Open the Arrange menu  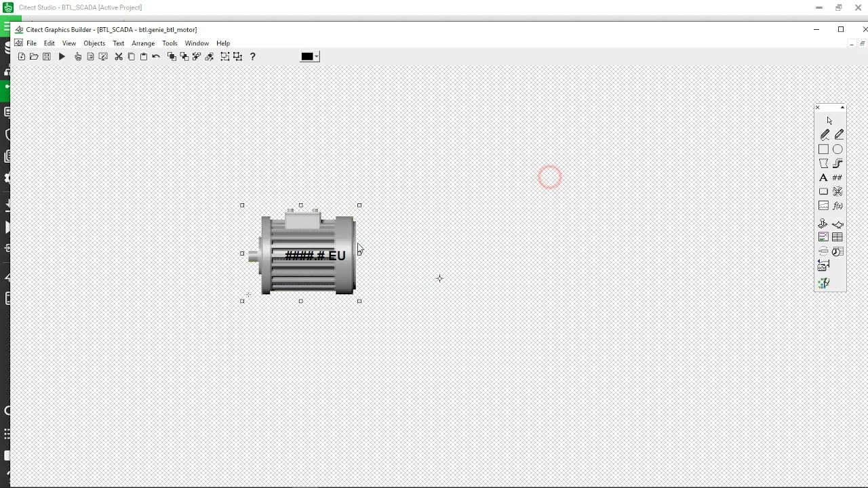[x=143, y=43]
